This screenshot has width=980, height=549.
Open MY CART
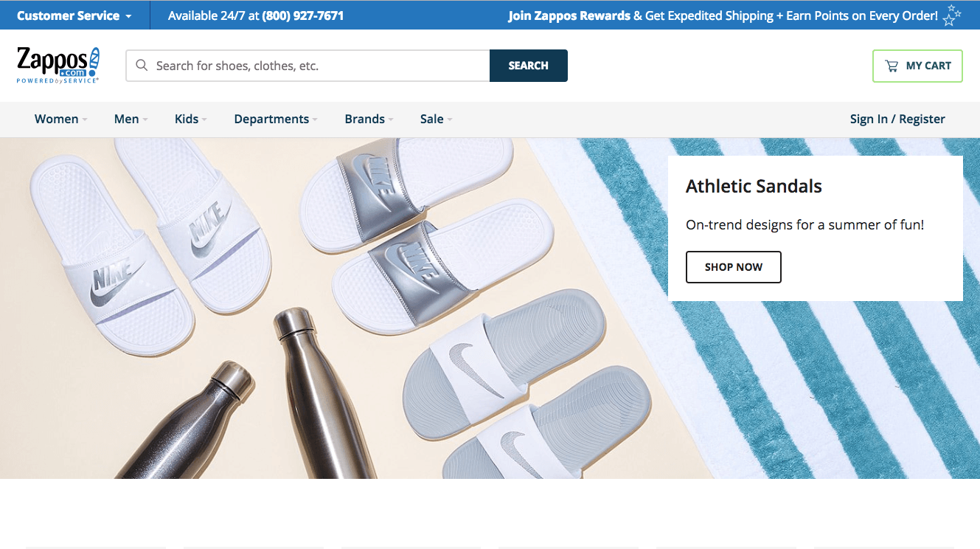(x=917, y=65)
